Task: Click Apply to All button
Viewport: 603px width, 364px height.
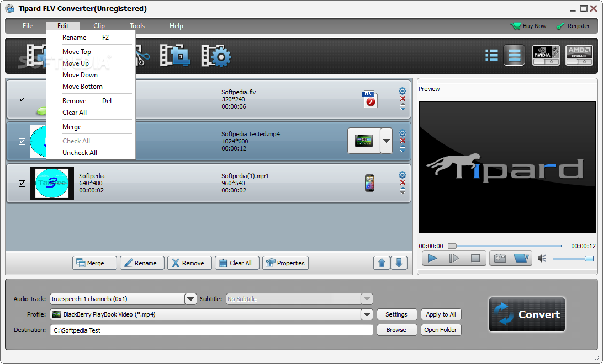Action: pos(441,314)
